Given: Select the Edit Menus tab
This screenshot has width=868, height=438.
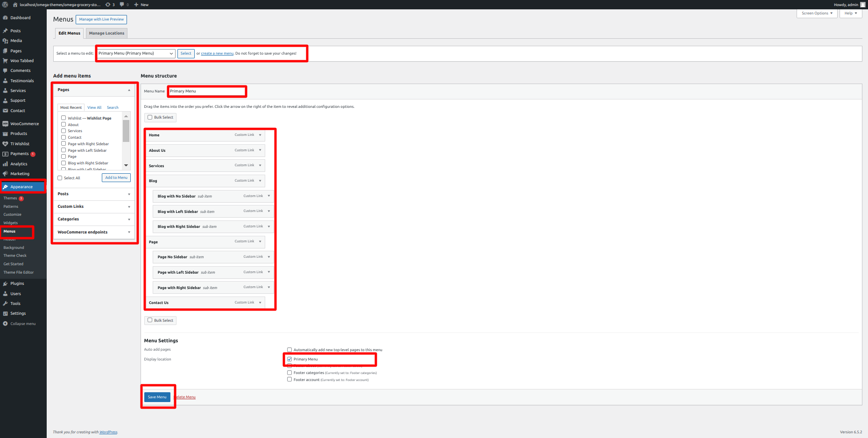Looking at the screenshot, I should 69,33.
